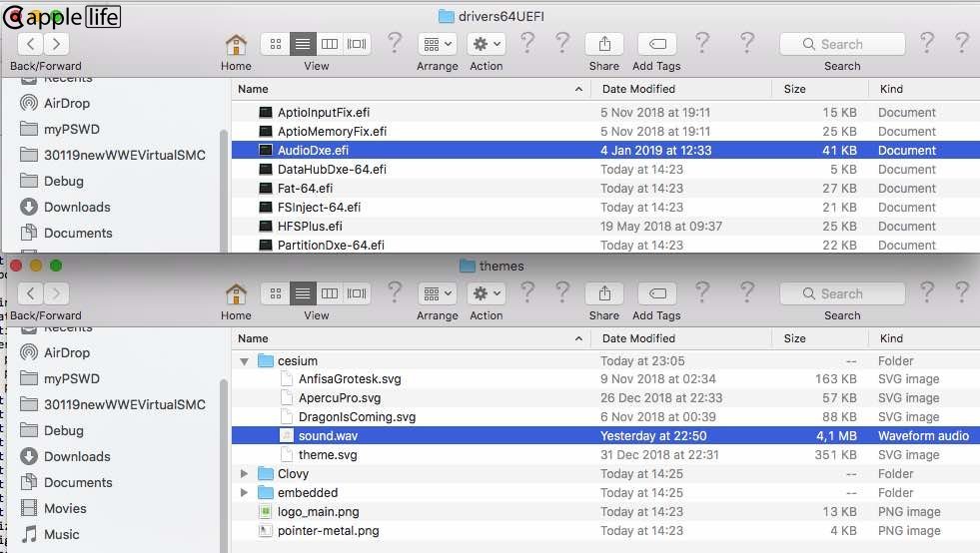Open Movies in themes window sidebar
980x553 pixels.
(53, 509)
